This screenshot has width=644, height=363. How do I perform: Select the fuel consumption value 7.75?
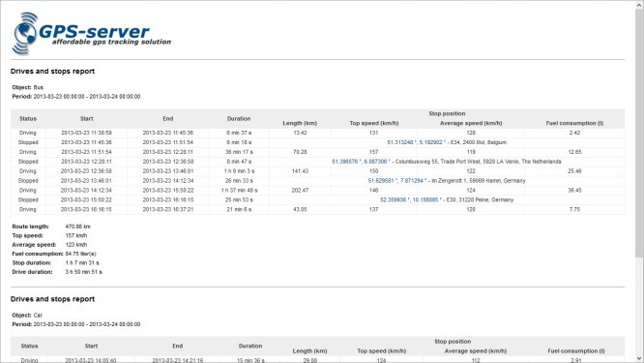click(x=574, y=209)
